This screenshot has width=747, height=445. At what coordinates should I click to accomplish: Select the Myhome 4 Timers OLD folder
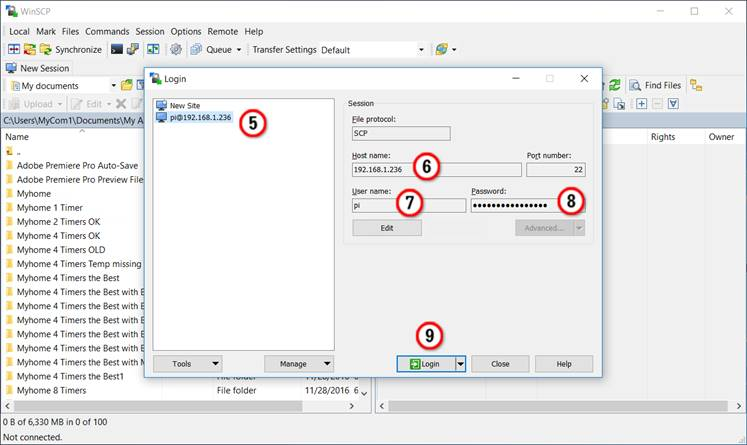coord(61,250)
